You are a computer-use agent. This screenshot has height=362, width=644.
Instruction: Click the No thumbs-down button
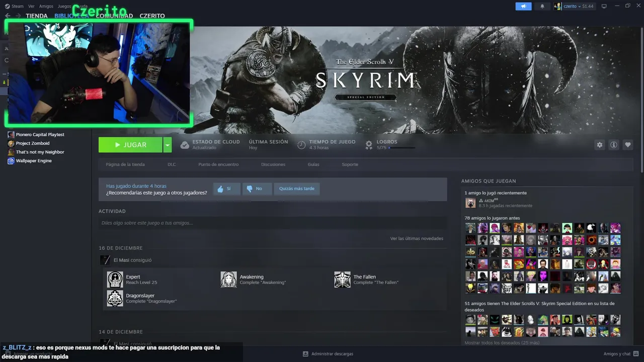pyautogui.click(x=257, y=189)
